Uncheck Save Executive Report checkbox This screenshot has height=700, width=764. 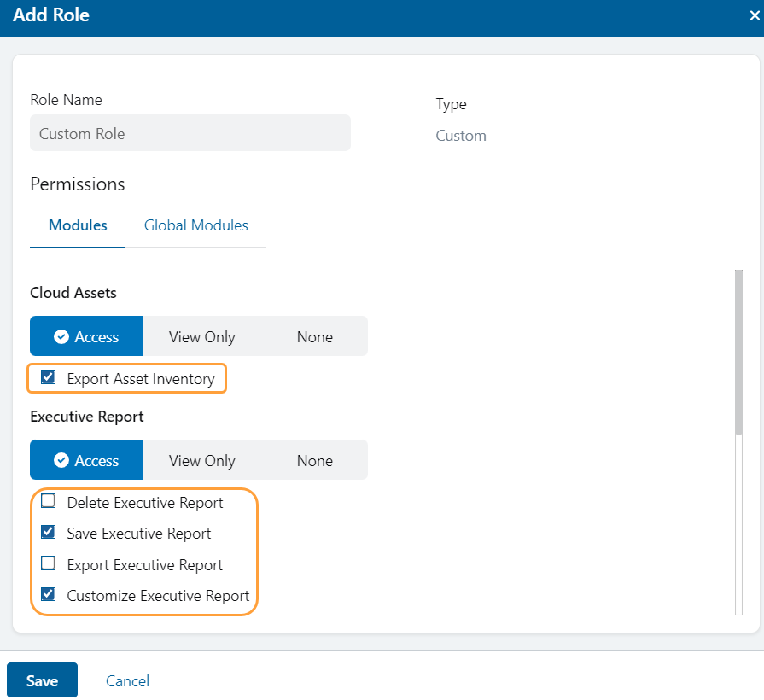49,532
